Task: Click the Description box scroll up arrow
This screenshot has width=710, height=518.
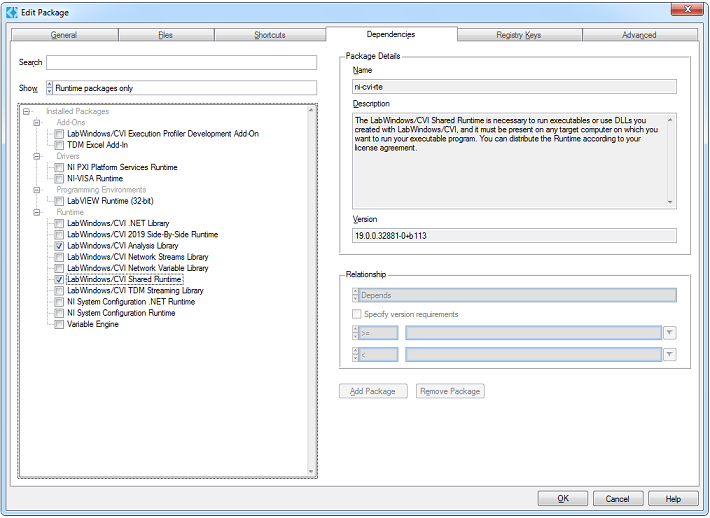Action: (671, 120)
